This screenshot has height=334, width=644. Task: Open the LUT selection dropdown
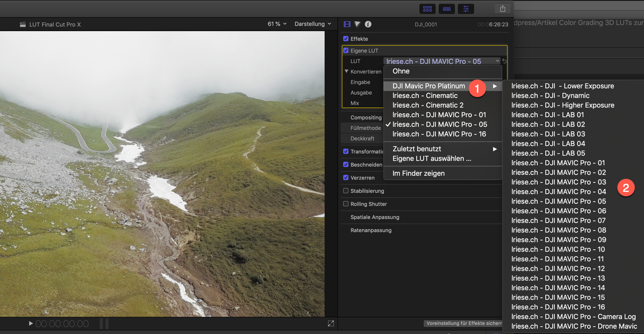(x=442, y=61)
